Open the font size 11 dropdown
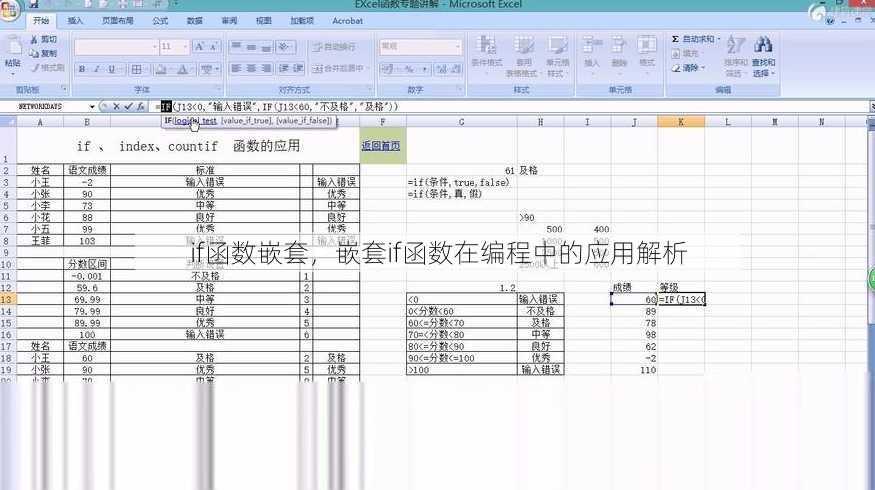This screenshot has width=875, height=490. [x=185, y=47]
